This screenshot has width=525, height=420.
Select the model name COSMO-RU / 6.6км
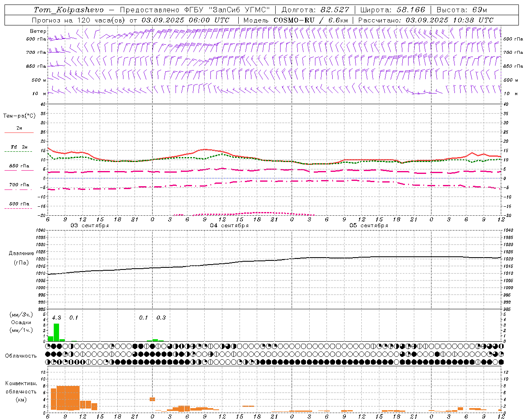tap(311, 20)
